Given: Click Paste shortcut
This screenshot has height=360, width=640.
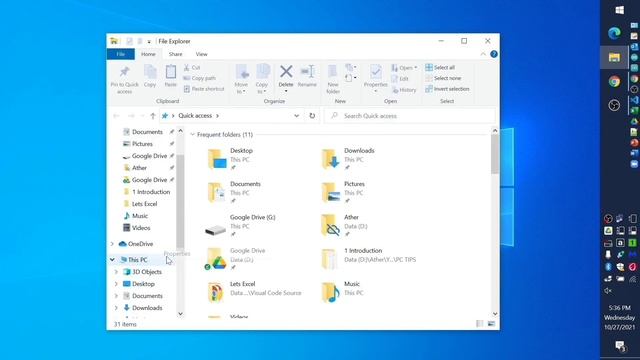Looking at the screenshot, I should [204, 89].
